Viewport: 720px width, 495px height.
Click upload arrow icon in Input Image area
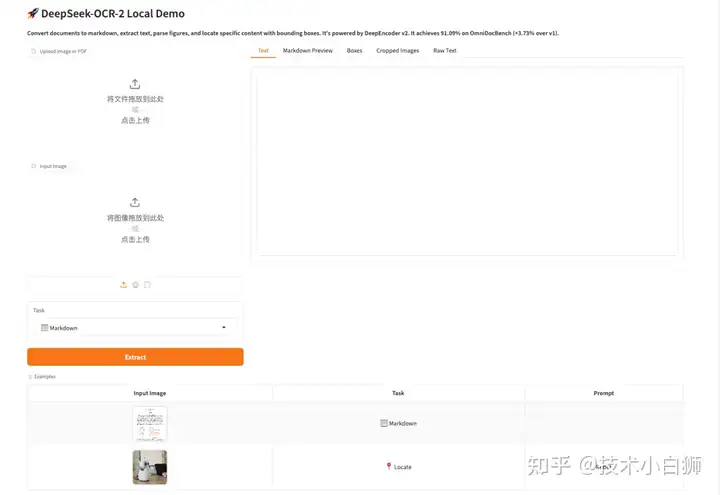click(135, 202)
